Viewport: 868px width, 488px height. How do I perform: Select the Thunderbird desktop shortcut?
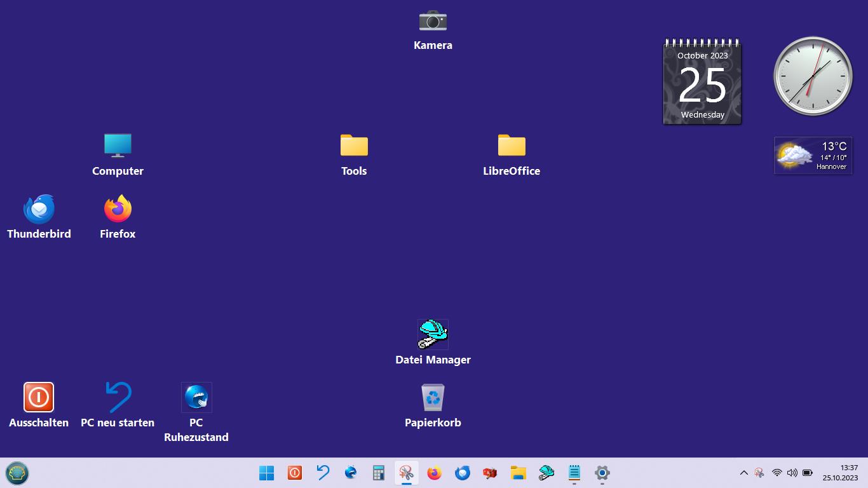(x=39, y=218)
